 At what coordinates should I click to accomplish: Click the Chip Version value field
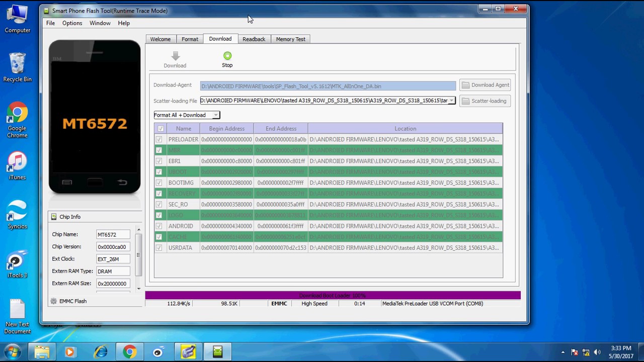click(x=113, y=247)
